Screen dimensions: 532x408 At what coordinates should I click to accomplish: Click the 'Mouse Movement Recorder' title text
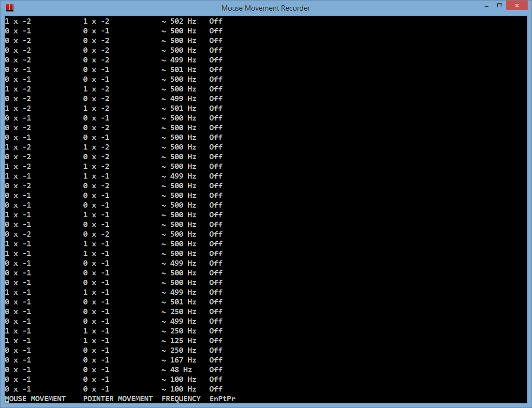266,8
